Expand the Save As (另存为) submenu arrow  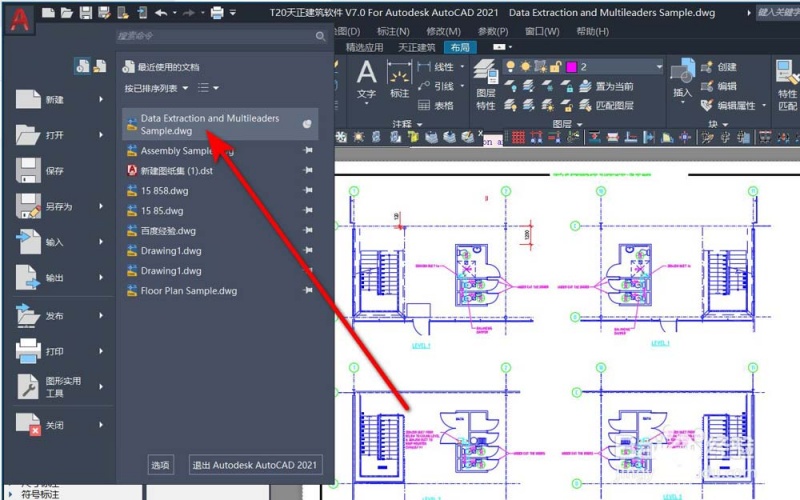tap(101, 206)
